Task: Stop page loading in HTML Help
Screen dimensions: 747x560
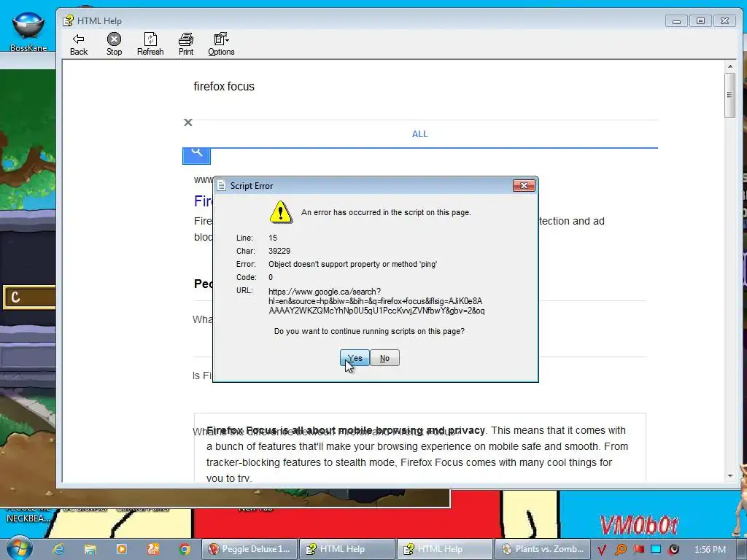Action: tap(114, 44)
